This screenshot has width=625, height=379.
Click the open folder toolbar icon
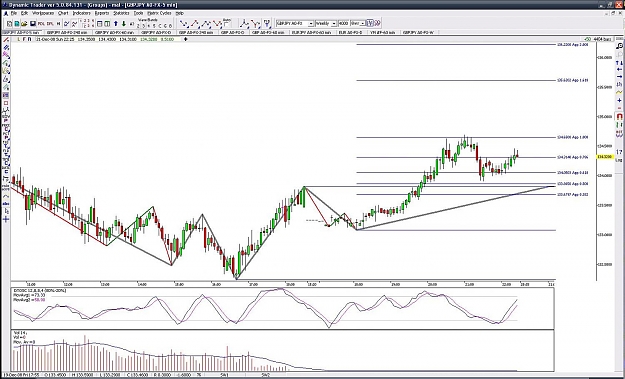[24, 24]
